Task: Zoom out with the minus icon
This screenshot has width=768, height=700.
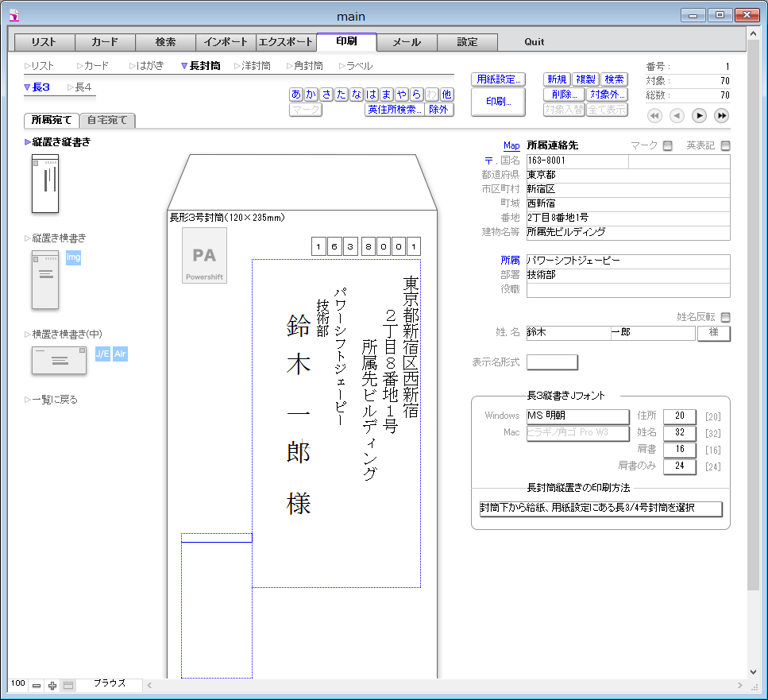Action: 37,685
